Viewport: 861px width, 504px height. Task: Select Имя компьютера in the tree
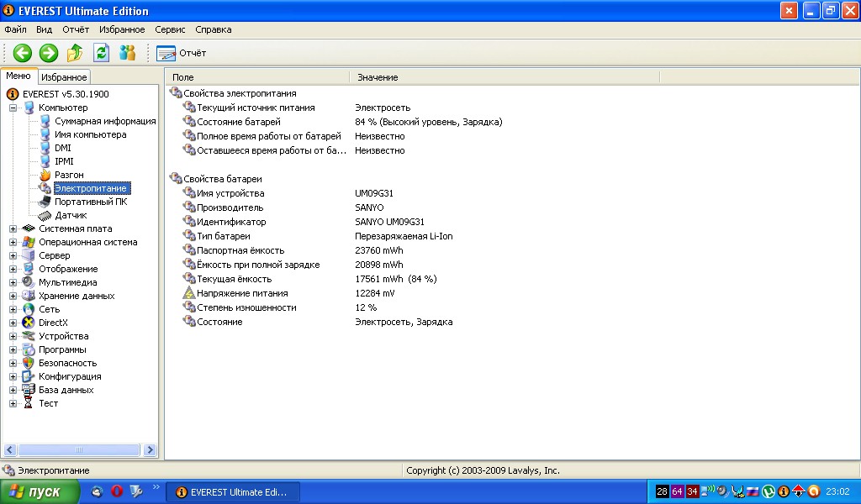[90, 134]
